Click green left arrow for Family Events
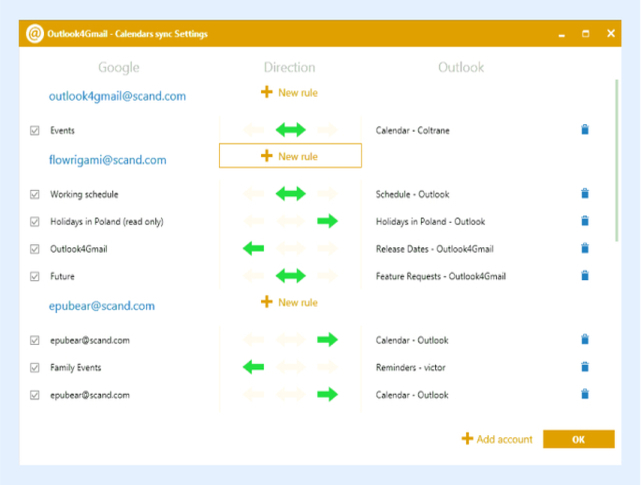The width and height of the screenshot is (641, 485). (253, 367)
